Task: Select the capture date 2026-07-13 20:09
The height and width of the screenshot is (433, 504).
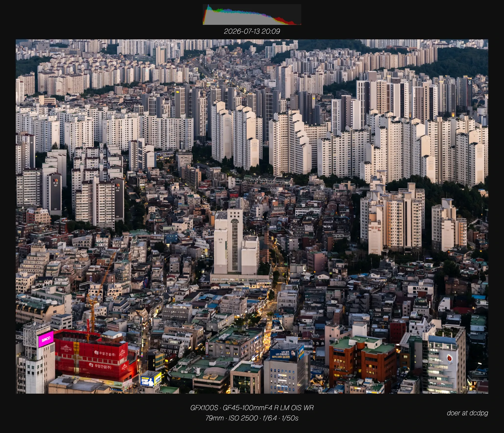Action: coord(252,31)
